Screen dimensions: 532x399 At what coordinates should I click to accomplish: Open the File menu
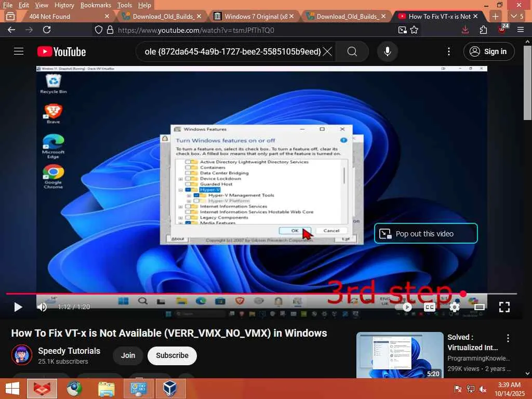7,5
